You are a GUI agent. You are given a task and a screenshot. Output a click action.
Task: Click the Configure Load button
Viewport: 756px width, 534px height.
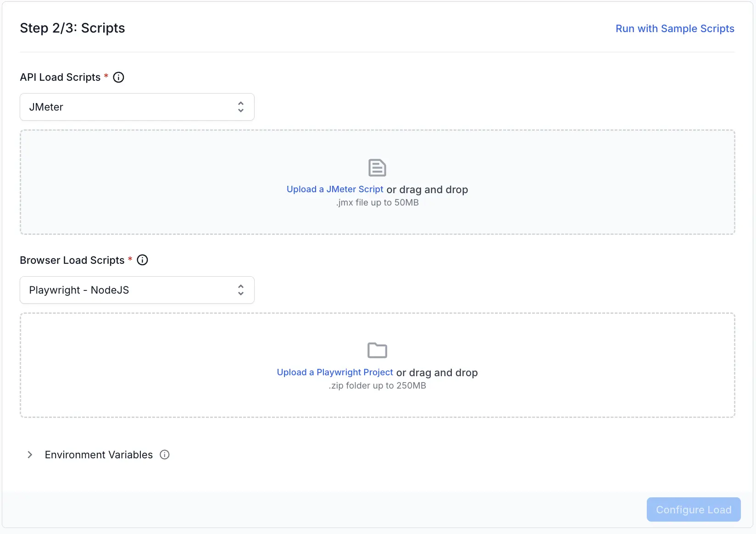(x=693, y=509)
